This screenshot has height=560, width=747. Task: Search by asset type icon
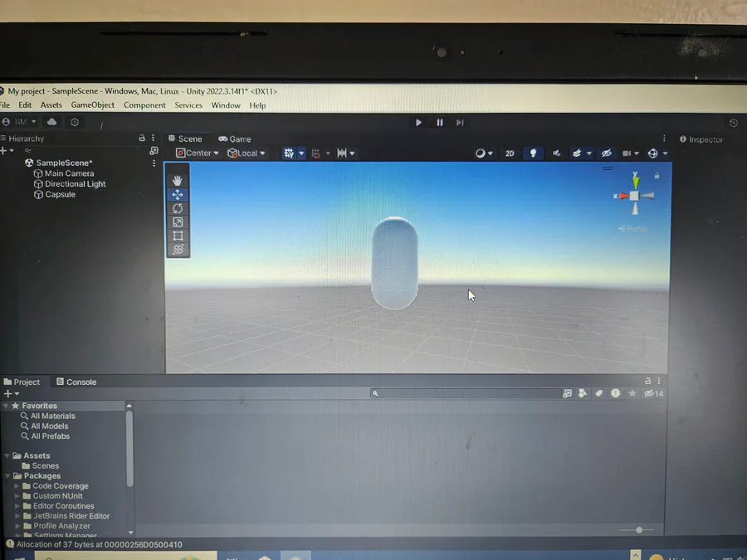pos(582,393)
